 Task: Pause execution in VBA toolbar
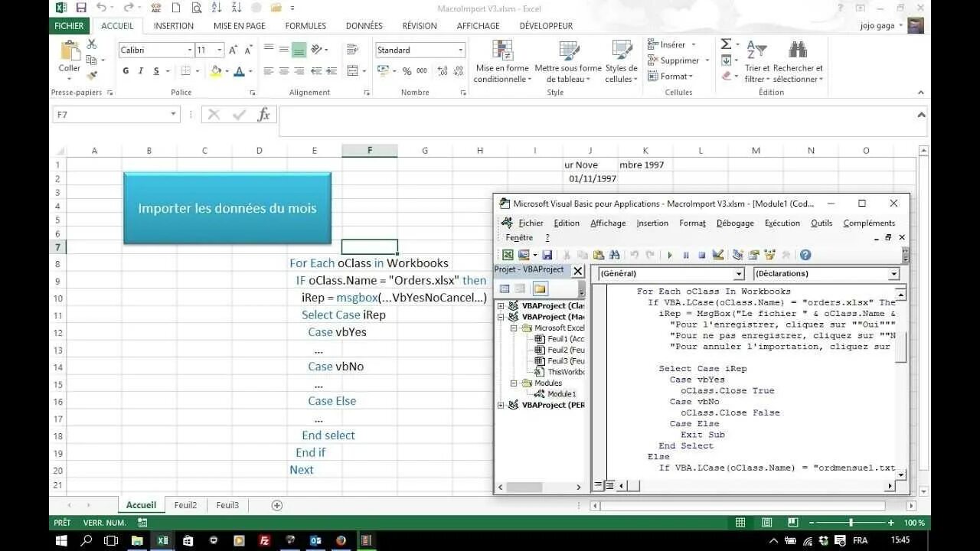click(x=686, y=255)
